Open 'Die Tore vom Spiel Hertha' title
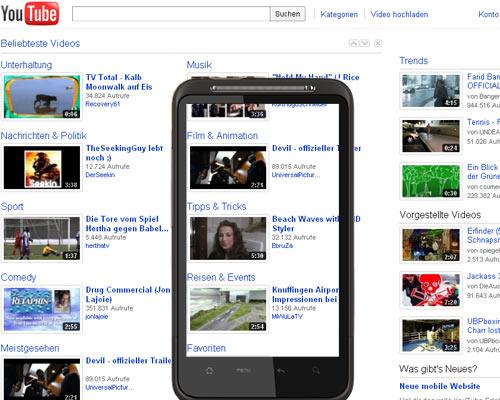500x400 pixels. tap(127, 224)
